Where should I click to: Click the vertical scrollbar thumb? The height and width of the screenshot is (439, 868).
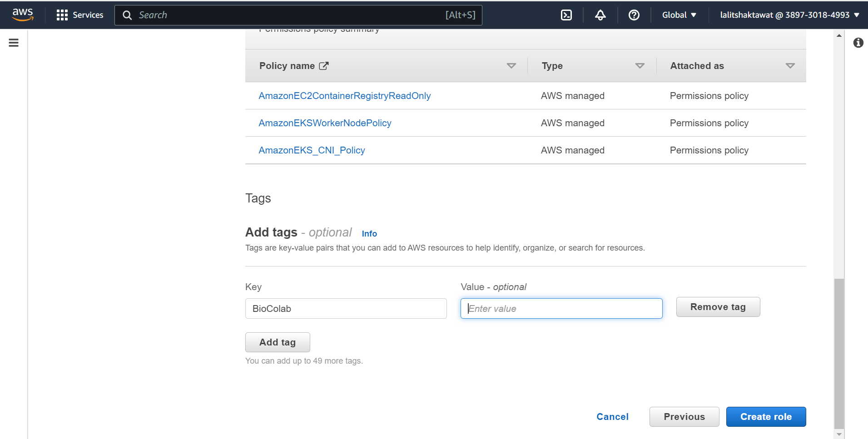[x=839, y=353]
